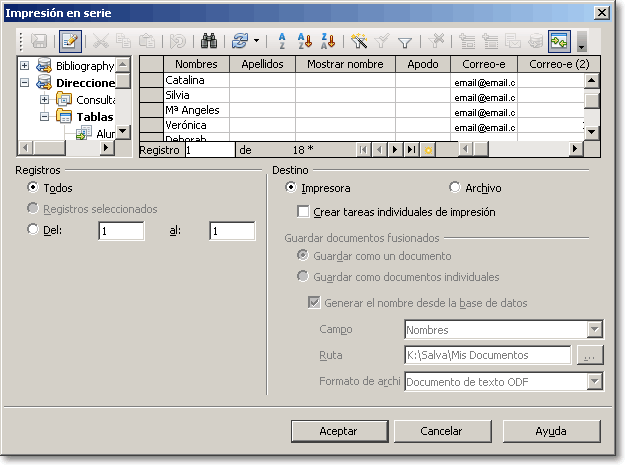The image size is (625, 465).
Task: Click the Mostrar nombre column header
Action: 345,64
